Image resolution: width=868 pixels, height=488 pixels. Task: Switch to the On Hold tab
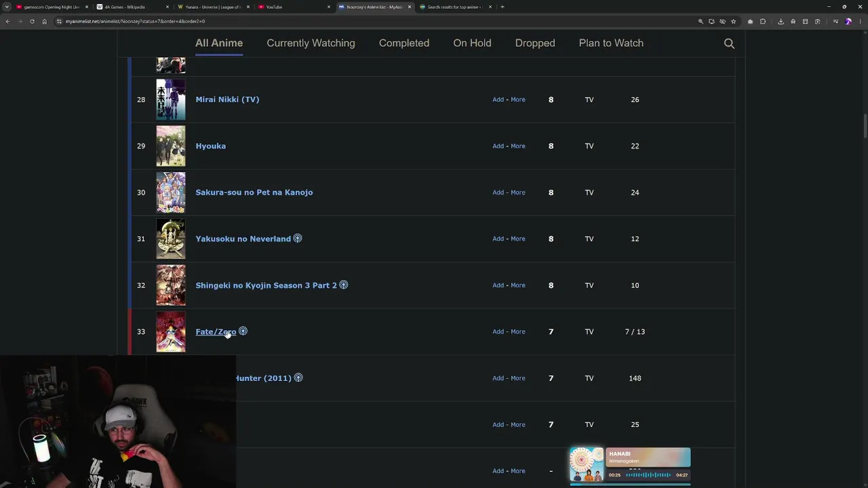pyautogui.click(x=472, y=43)
